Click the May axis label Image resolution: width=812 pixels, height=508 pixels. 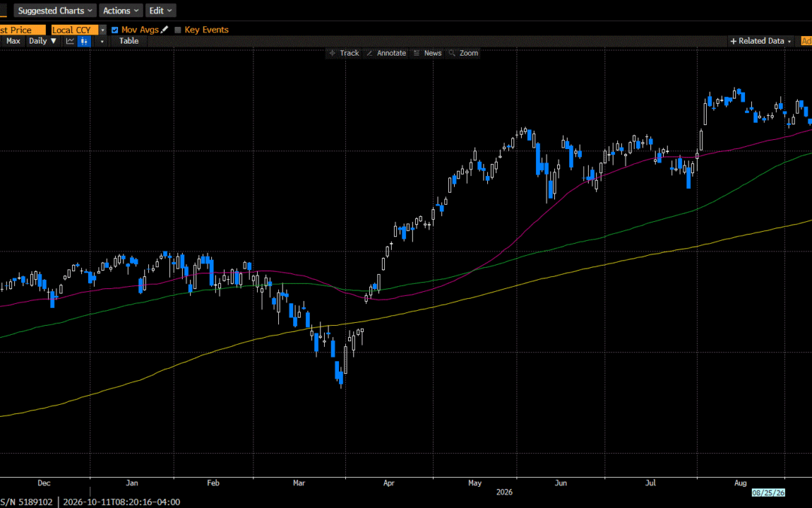pyautogui.click(x=475, y=483)
